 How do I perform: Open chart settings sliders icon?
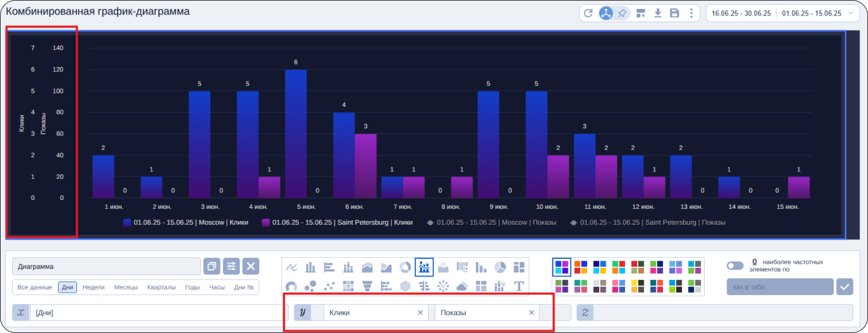point(231,266)
